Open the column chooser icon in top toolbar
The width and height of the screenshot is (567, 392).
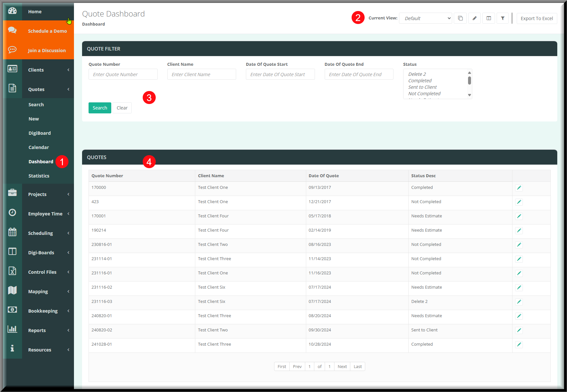click(489, 18)
